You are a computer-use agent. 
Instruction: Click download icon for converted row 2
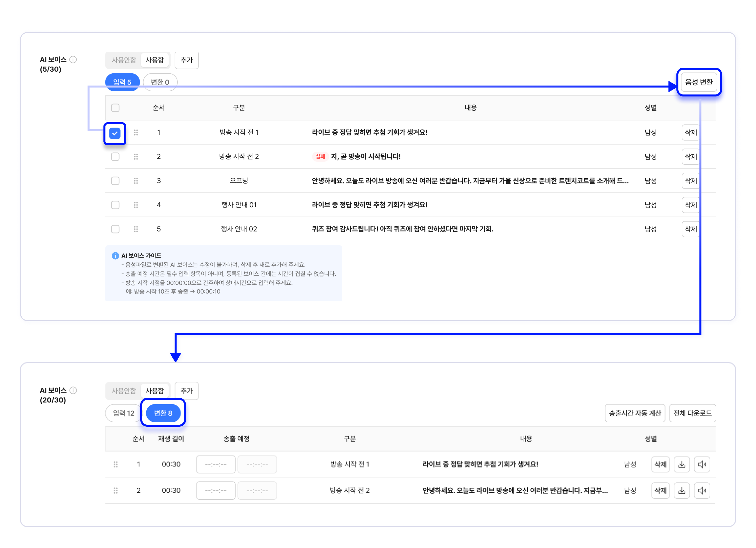tap(682, 490)
